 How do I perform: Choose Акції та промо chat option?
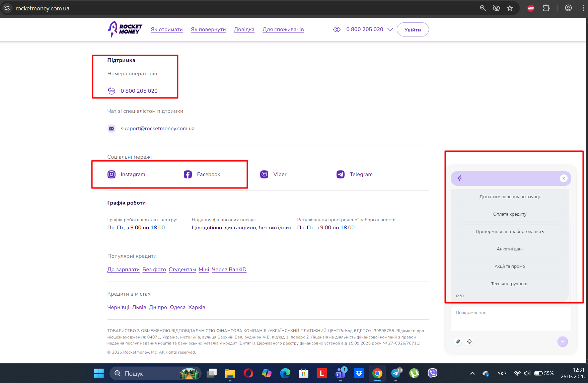coord(510,266)
